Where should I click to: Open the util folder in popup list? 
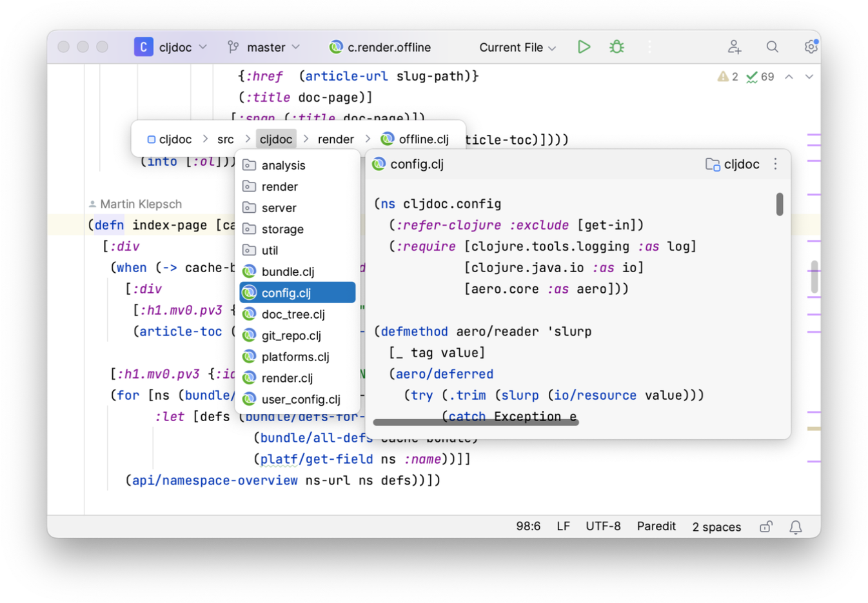297,250
